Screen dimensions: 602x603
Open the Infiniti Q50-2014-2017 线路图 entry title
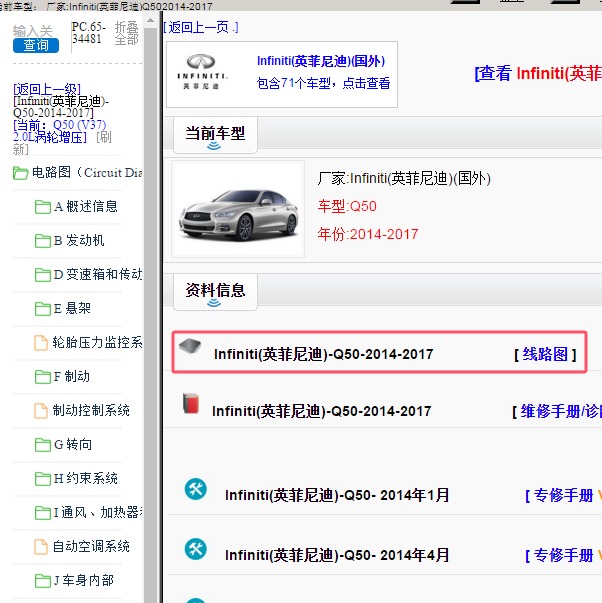[x=324, y=354]
